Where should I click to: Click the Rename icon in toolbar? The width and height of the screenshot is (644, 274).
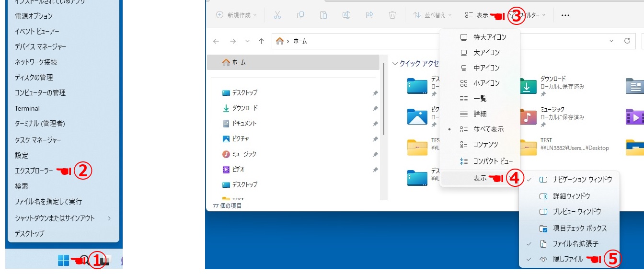tap(346, 15)
